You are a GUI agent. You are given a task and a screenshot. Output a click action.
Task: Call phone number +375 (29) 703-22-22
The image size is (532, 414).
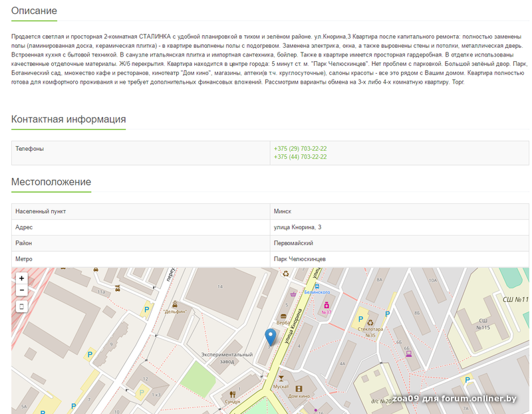301,148
